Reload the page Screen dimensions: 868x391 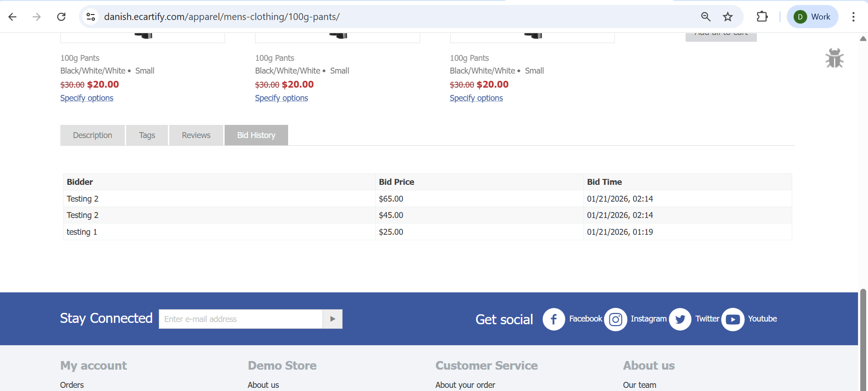tap(61, 17)
